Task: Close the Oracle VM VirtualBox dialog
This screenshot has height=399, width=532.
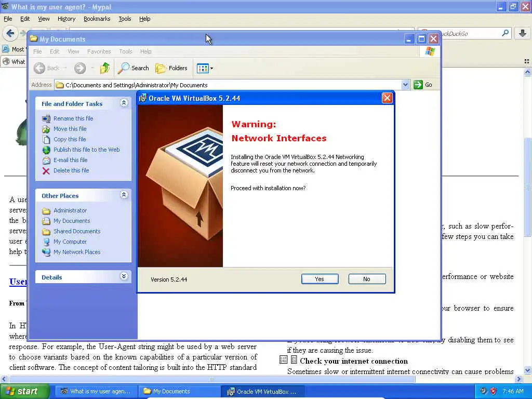Action: tap(387, 98)
